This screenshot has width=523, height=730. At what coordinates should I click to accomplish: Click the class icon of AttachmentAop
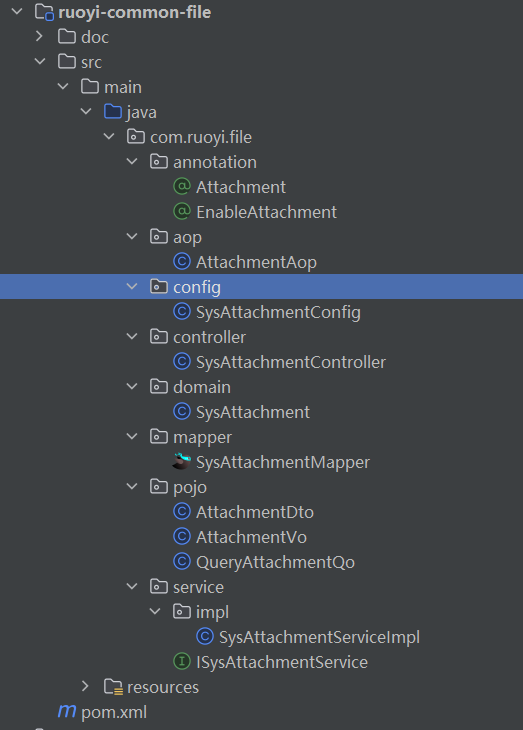[x=182, y=262]
